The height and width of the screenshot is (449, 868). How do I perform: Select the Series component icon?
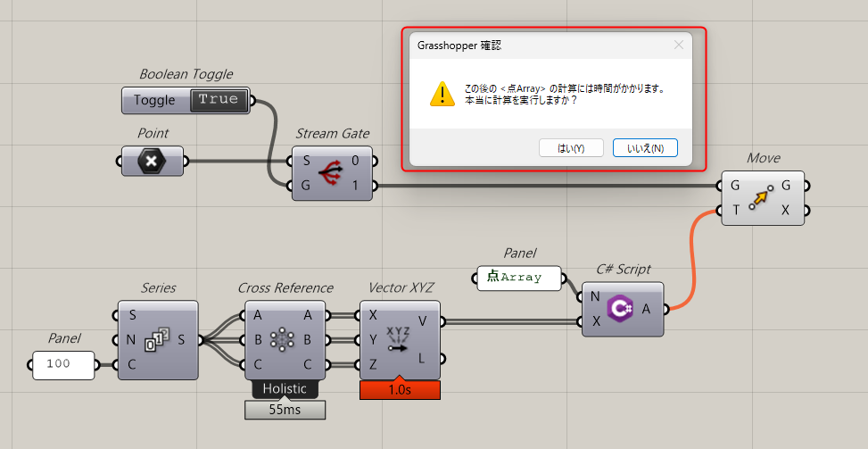158,340
